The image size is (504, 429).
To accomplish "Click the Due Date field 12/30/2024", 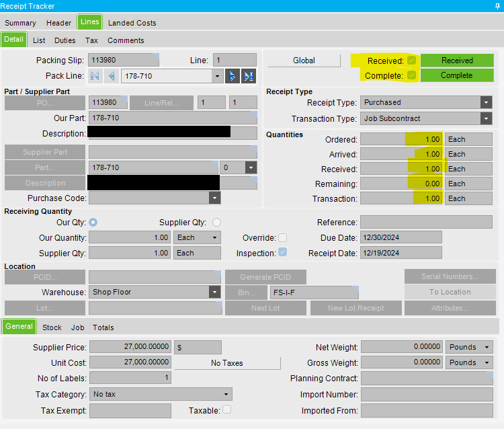I will point(401,237).
